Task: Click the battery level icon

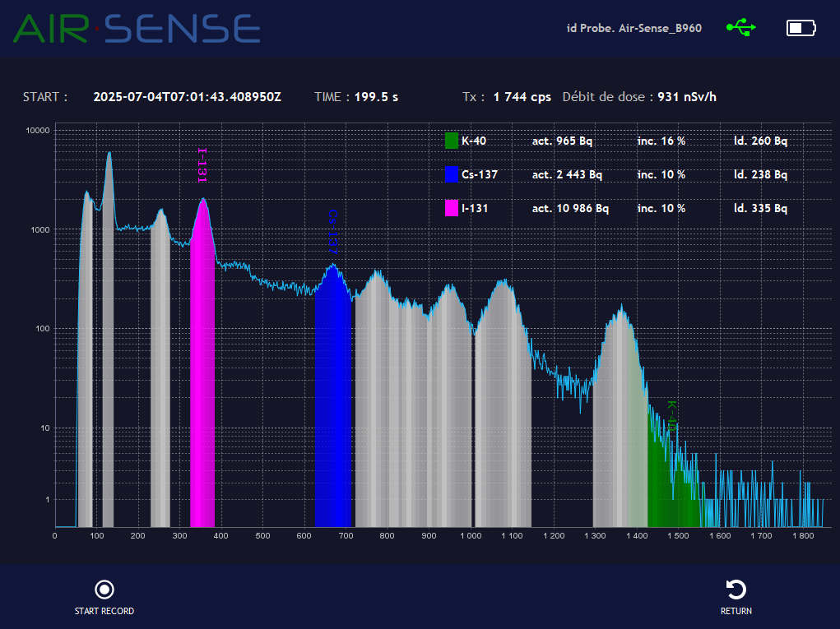Action: tap(801, 28)
